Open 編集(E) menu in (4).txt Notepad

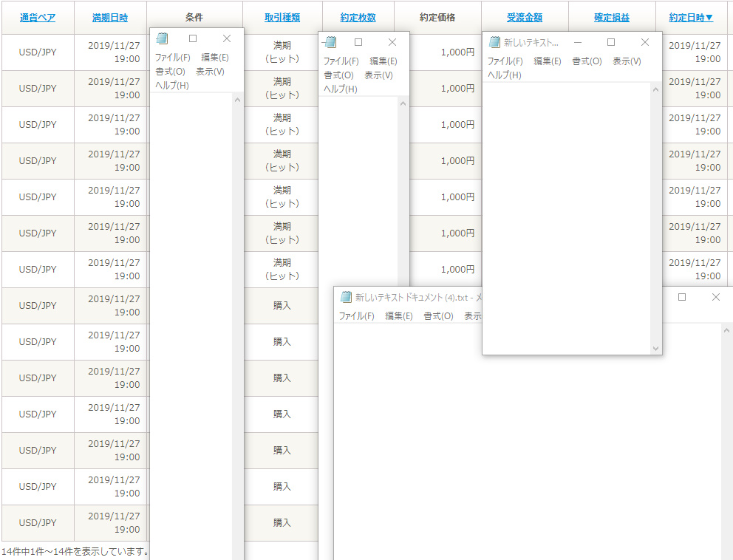click(x=399, y=316)
